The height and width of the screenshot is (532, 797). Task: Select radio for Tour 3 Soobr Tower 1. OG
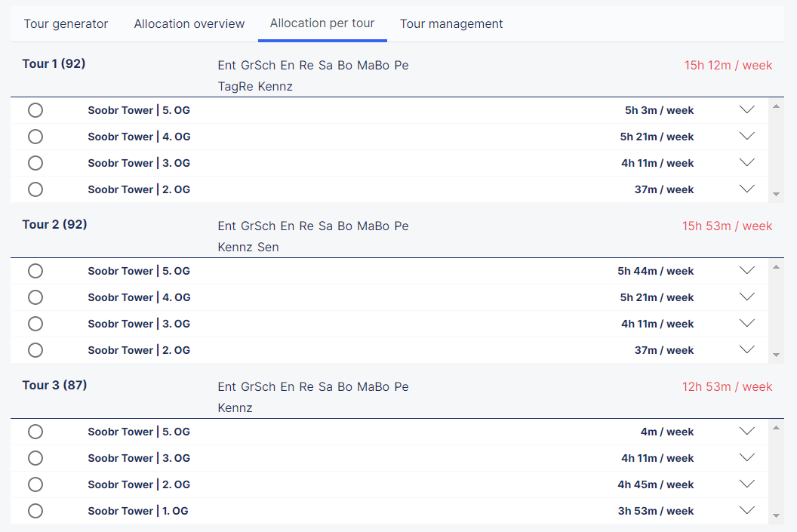35,511
